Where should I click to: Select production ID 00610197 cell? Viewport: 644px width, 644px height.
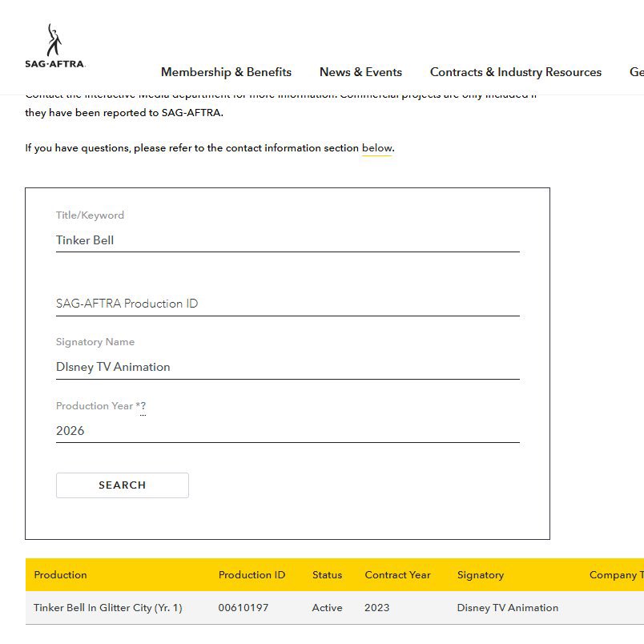(x=244, y=607)
